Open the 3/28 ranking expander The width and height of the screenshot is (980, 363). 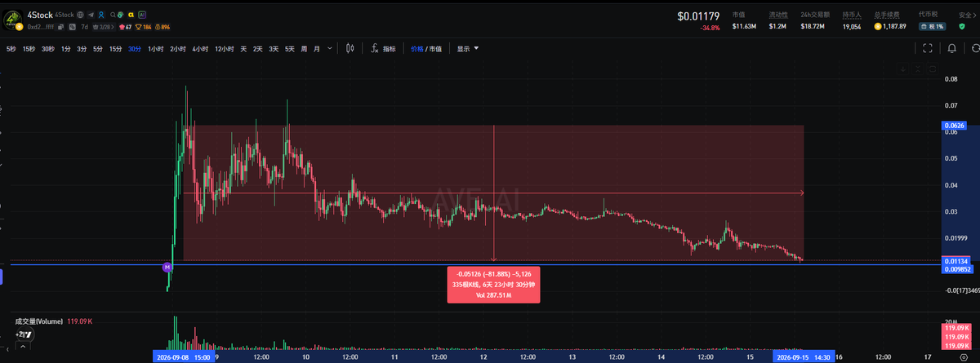tap(104, 27)
